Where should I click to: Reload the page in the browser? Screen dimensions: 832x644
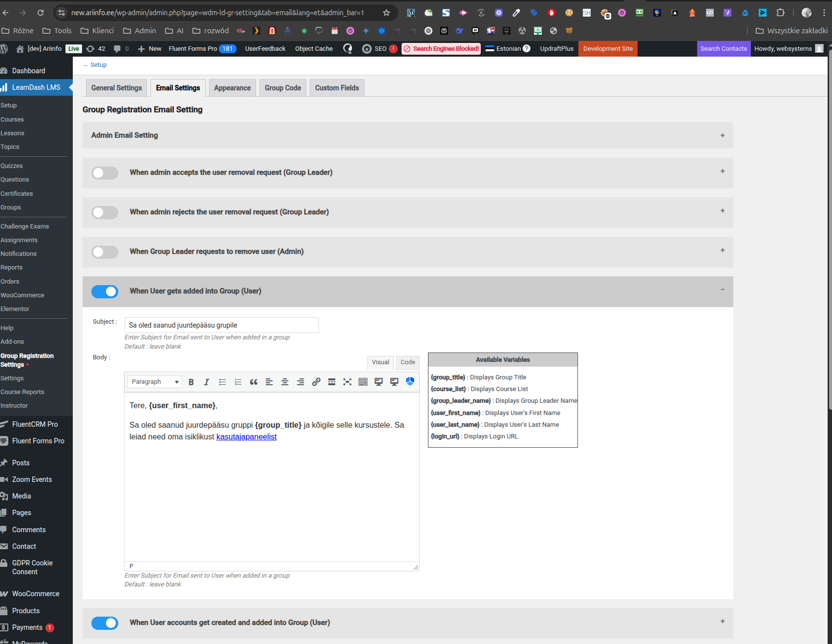41,13
